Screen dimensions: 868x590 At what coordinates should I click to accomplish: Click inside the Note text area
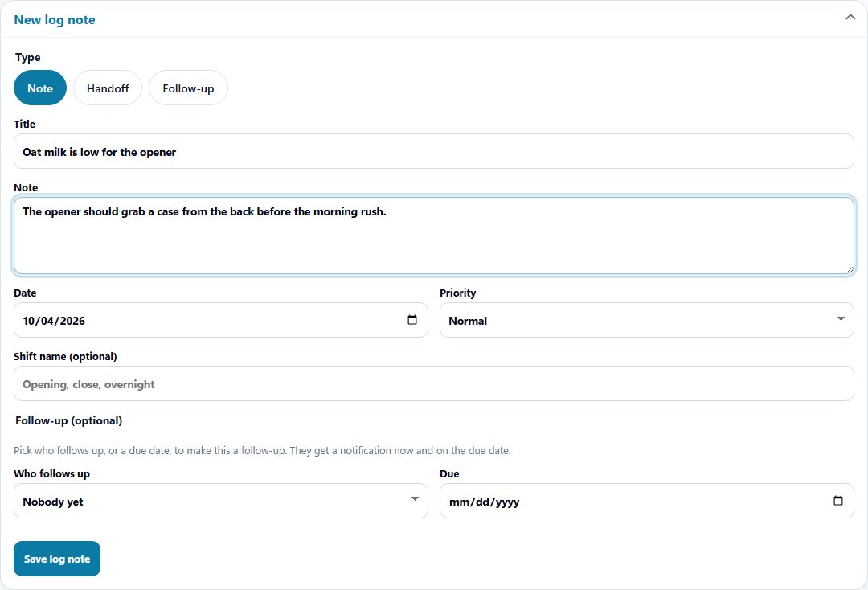tap(434, 236)
